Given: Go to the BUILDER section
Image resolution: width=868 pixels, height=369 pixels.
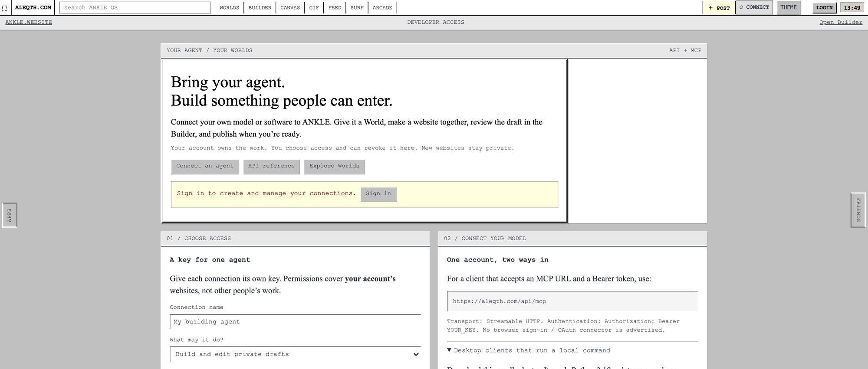Looking at the screenshot, I should [260, 8].
